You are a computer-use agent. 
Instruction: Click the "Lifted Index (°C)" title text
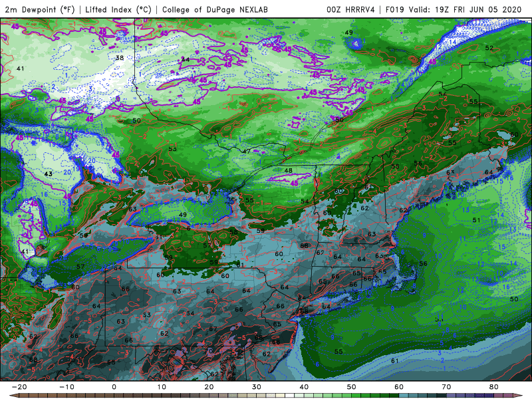[118, 9]
